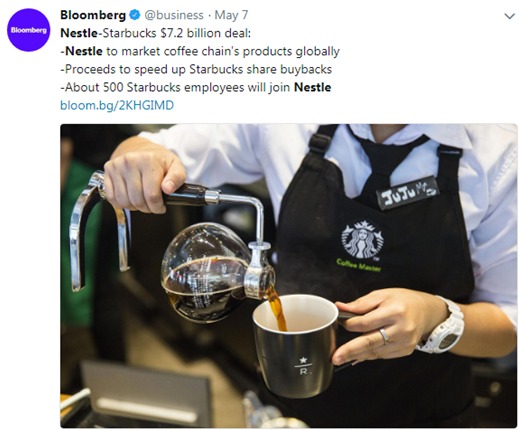
Task: Open the Bloomberg purple profile avatar
Action: 28,30
